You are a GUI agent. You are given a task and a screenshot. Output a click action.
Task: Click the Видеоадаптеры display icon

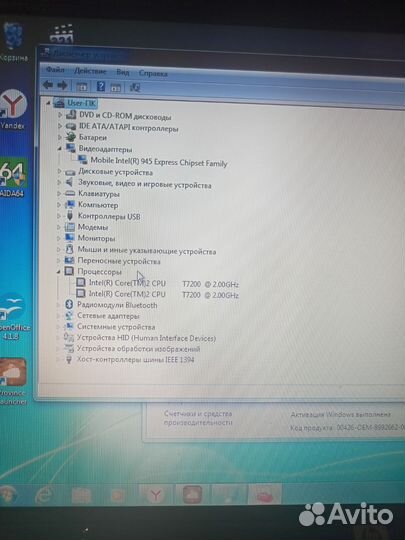pyautogui.click(x=71, y=148)
